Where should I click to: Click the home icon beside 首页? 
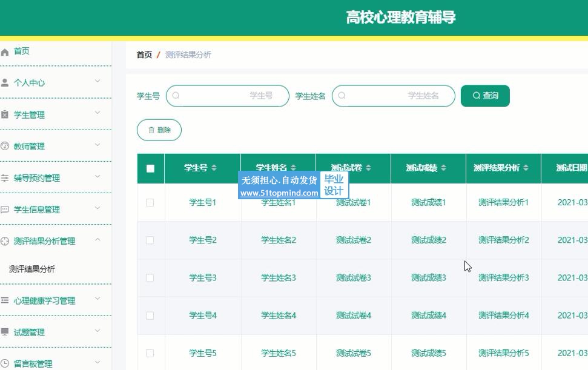coord(5,52)
